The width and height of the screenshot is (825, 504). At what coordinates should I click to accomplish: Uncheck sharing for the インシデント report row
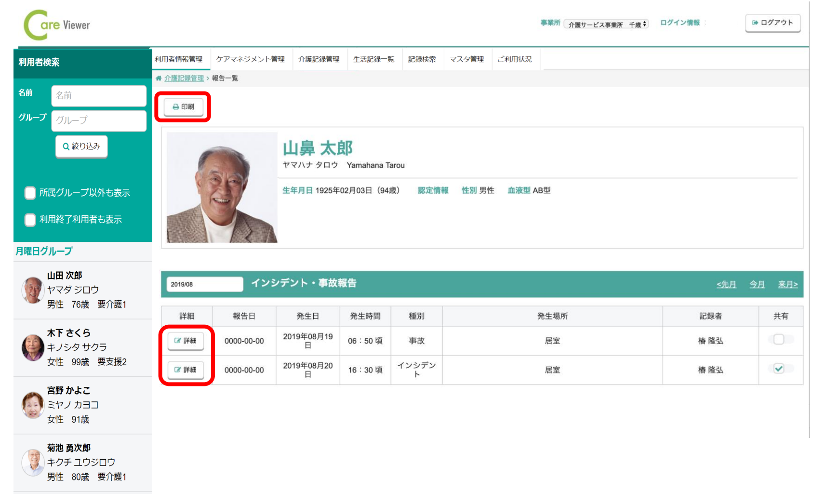point(779,369)
